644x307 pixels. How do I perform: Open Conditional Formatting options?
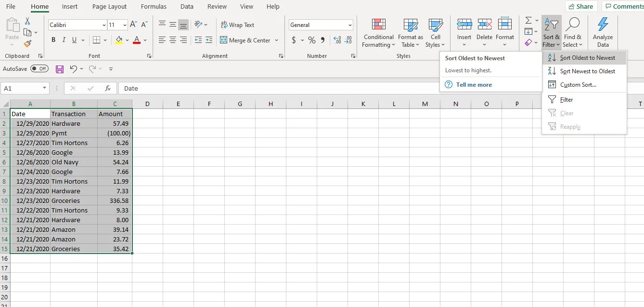378,32
